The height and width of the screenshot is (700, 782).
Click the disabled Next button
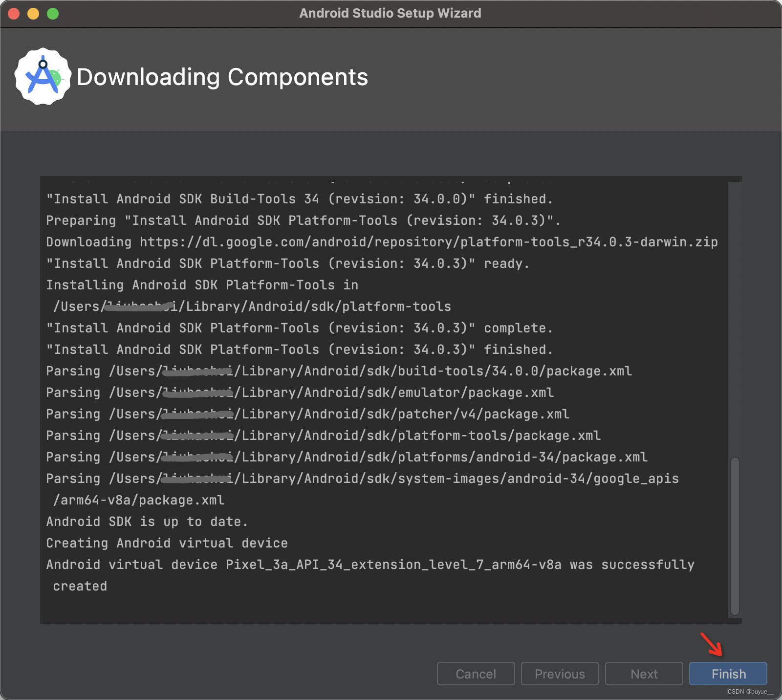pyautogui.click(x=644, y=674)
